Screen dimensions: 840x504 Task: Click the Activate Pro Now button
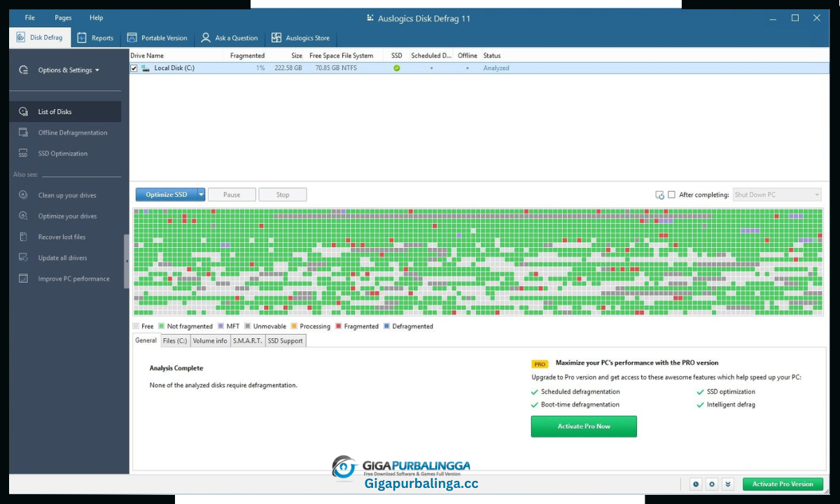[x=584, y=426]
